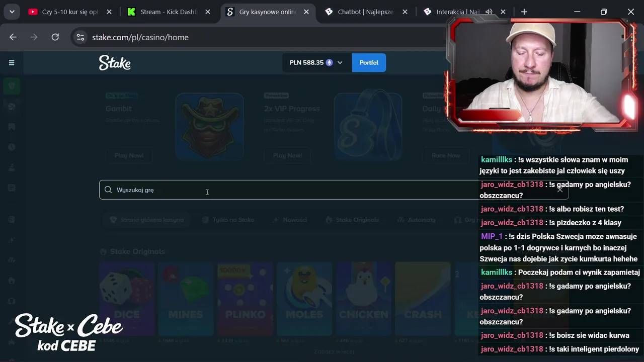Click the headset support icon in sidebar

coord(12,301)
